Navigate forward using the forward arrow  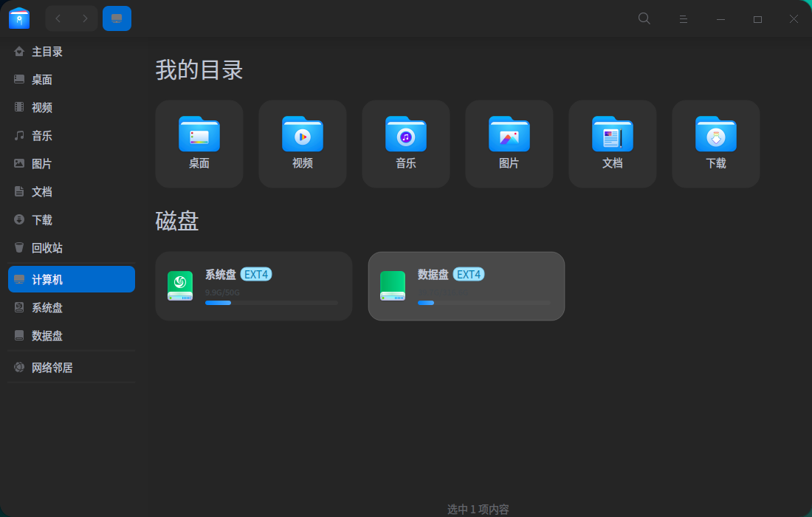tap(86, 18)
